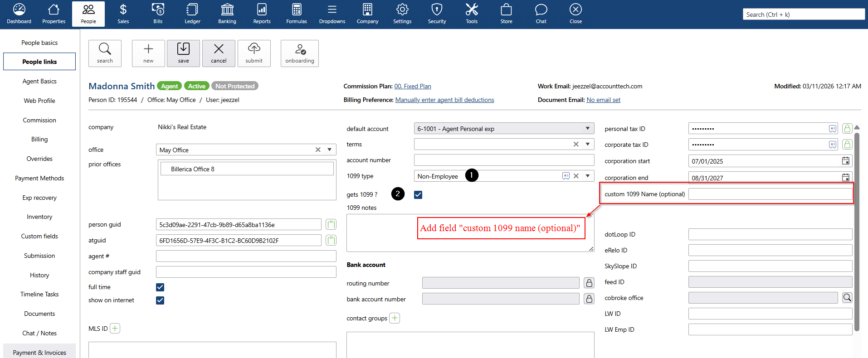Open the calendar picker for corporation start
Viewport: 868px width, 358px height.
[845, 161]
